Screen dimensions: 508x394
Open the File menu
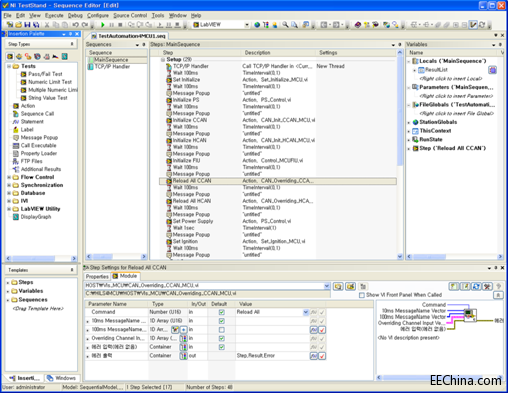click(x=7, y=15)
